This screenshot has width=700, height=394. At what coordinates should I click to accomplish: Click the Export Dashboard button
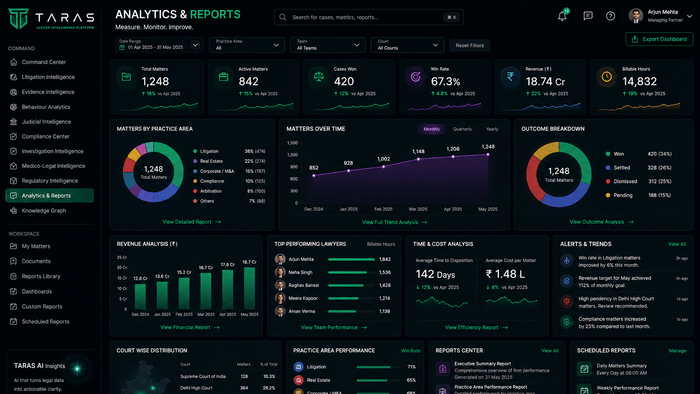(659, 39)
